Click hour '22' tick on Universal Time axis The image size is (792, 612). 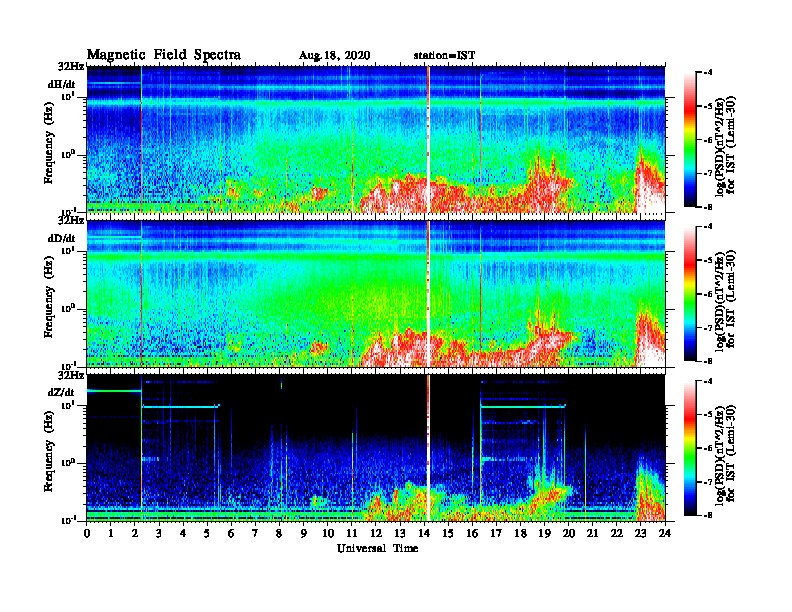pyautogui.click(x=617, y=533)
